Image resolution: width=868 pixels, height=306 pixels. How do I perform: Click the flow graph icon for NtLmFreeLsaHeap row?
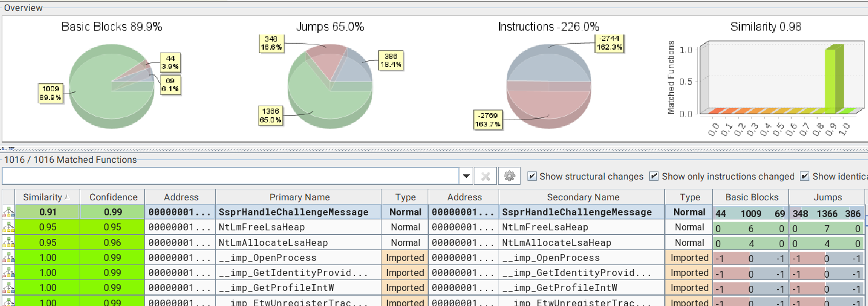8,227
